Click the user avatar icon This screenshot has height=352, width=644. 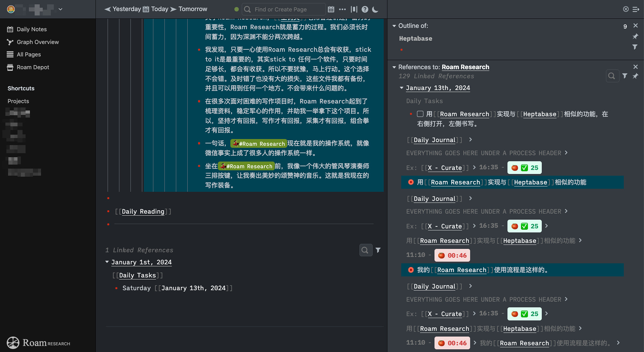tap(11, 9)
